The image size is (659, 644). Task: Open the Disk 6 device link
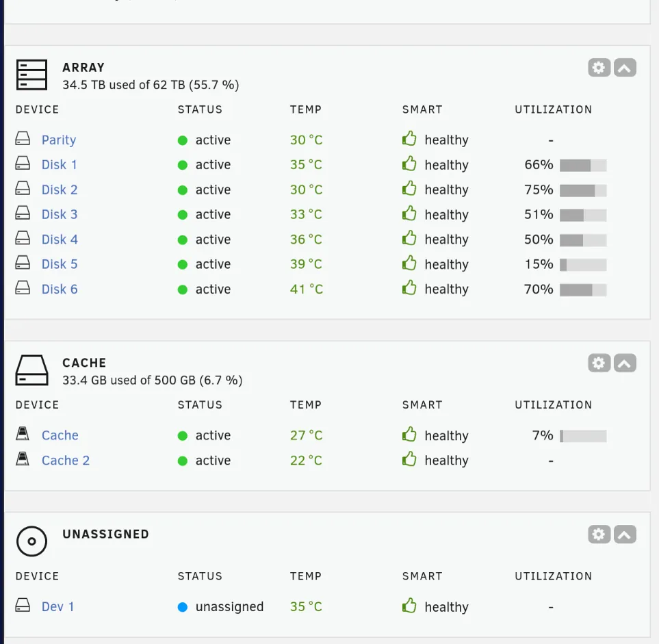coord(60,289)
